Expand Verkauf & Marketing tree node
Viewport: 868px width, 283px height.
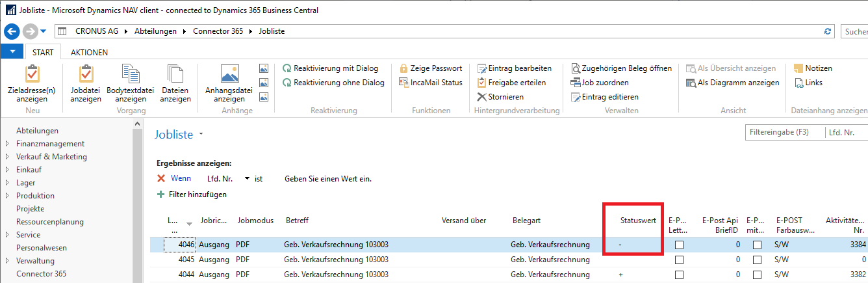tap(8, 157)
